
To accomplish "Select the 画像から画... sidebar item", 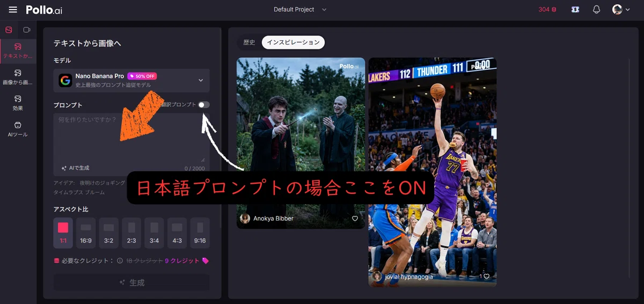I will [x=18, y=77].
